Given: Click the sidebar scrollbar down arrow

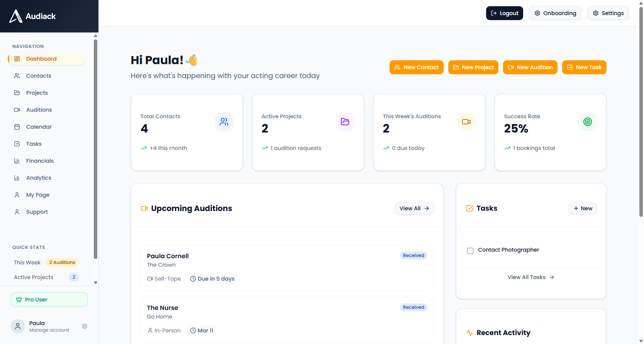Looking at the screenshot, I should click(x=95, y=283).
